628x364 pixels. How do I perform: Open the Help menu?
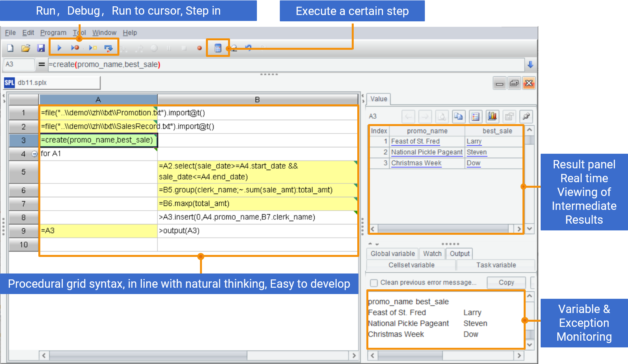[130, 33]
